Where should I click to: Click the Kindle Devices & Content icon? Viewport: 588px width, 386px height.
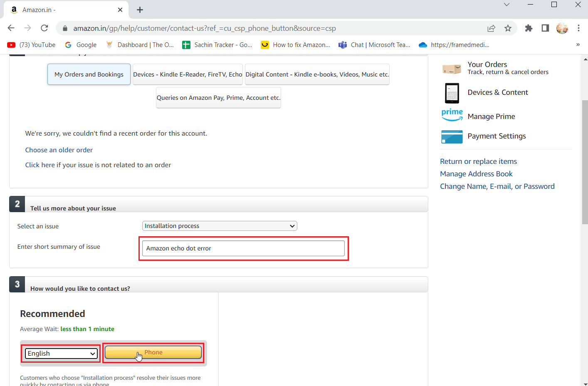point(452,93)
